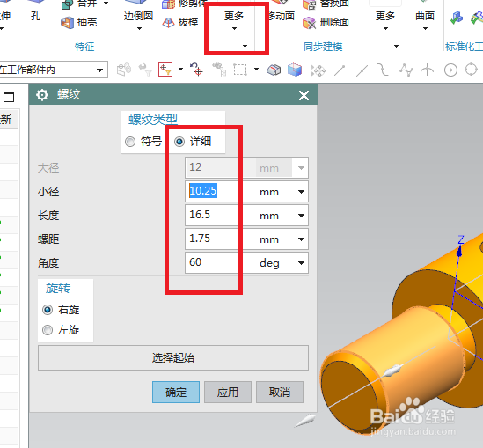Screen dimensions: 483x448
Task: Open the selection-filter icon dropdown arrow
Action: (180, 70)
